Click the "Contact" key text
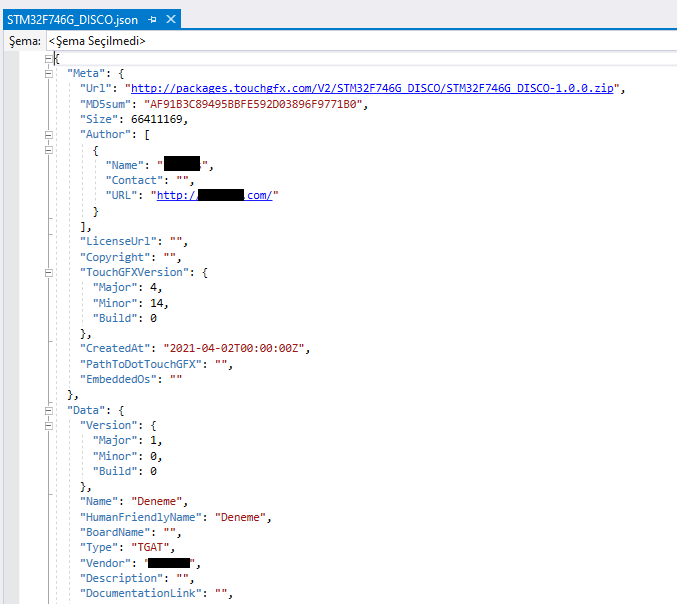The image size is (677, 604). click(x=134, y=180)
